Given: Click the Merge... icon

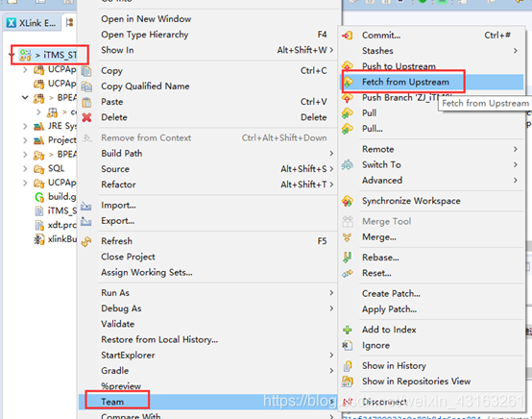Looking at the screenshot, I should click(347, 237).
